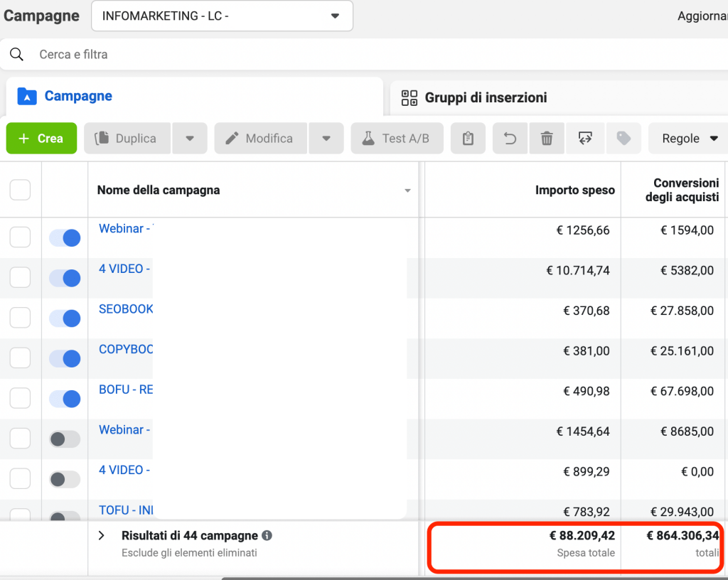Screen dimensions: 728x580
Task: Click the Aggiorna link at top right
Action: (702, 16)
